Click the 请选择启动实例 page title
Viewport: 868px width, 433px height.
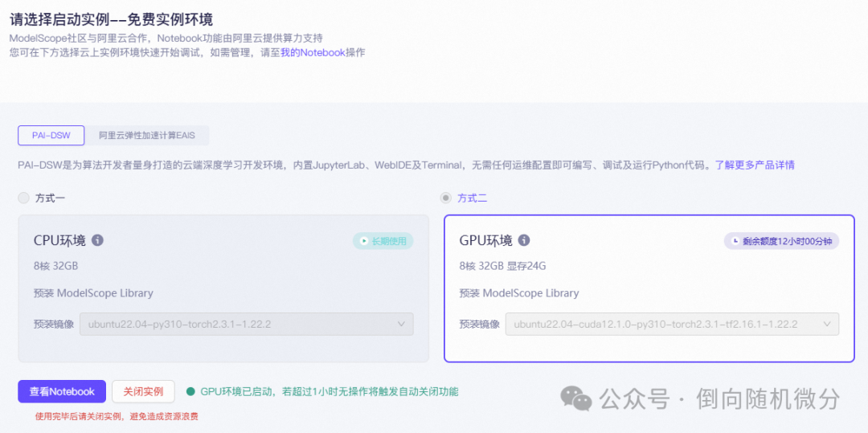(111, 19)
